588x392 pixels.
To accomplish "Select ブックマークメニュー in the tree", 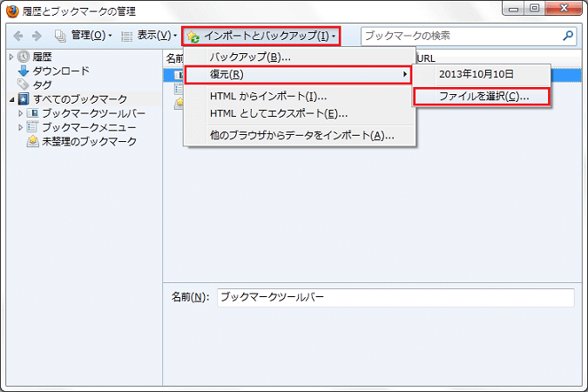I will point(89,127).
